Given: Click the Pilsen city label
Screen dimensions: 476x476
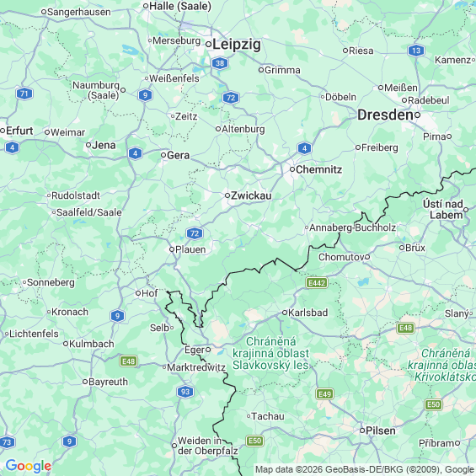Looking at the screenshot, I should (380, 431).
